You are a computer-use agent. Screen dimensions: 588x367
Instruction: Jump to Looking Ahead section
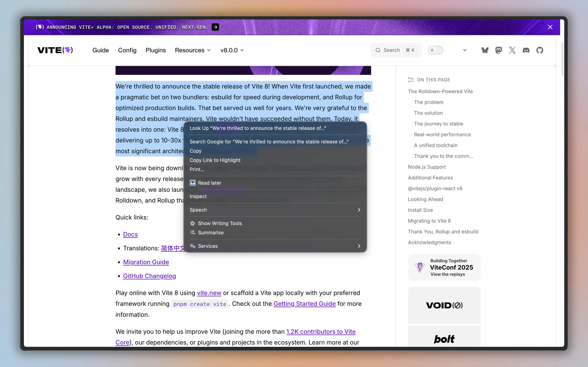(425, 199)
